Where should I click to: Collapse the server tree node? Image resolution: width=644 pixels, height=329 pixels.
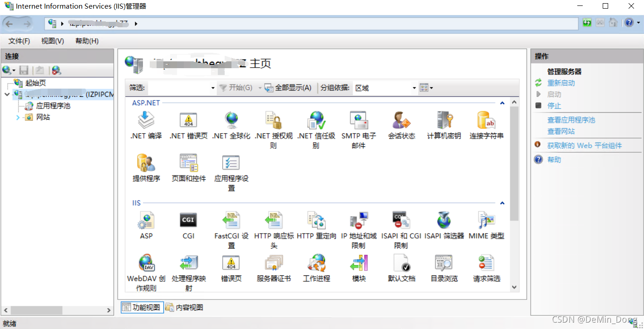pos(7,95)
